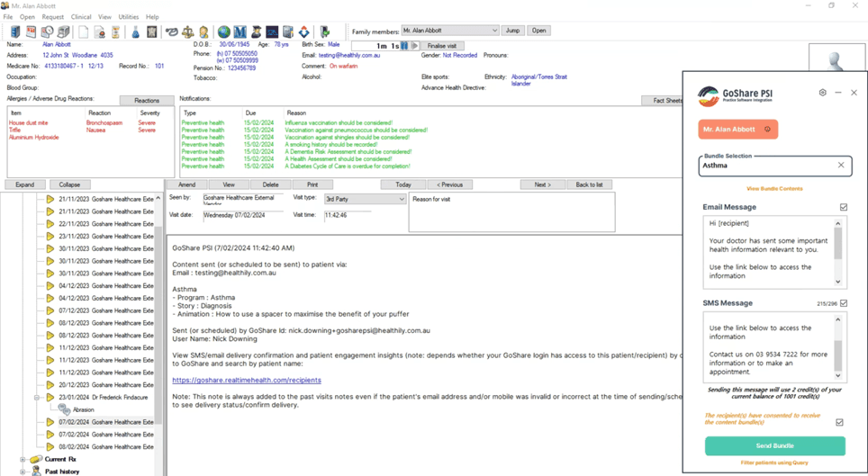The height and width of the screenshot is (476, 868).
Task: Click the Abrasion diagnosis tree icon
Action: pyautogui.click(x=64, y=409)
